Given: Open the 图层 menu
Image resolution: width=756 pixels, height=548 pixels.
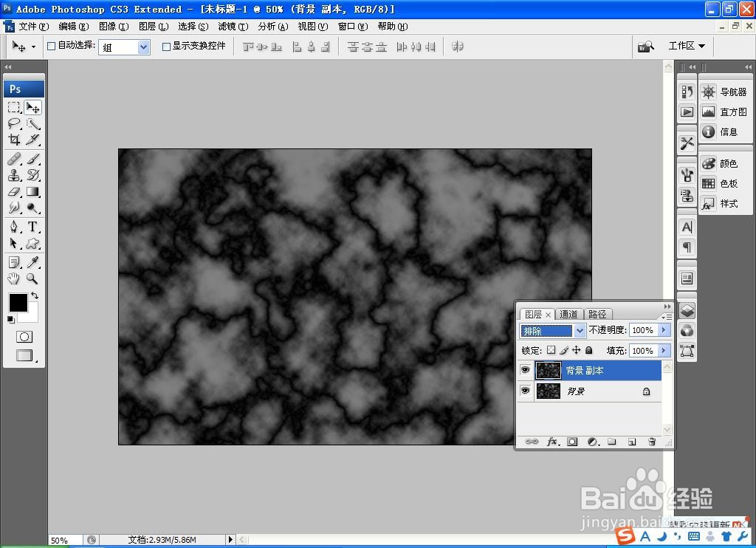Looking at the screenshot, I should pyautogui.click(x=154, y=27).
